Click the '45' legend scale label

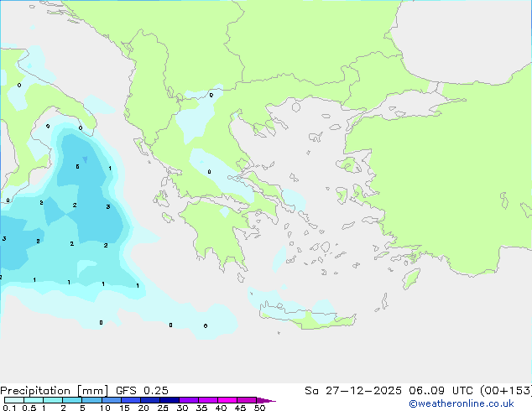pos(240,408)
